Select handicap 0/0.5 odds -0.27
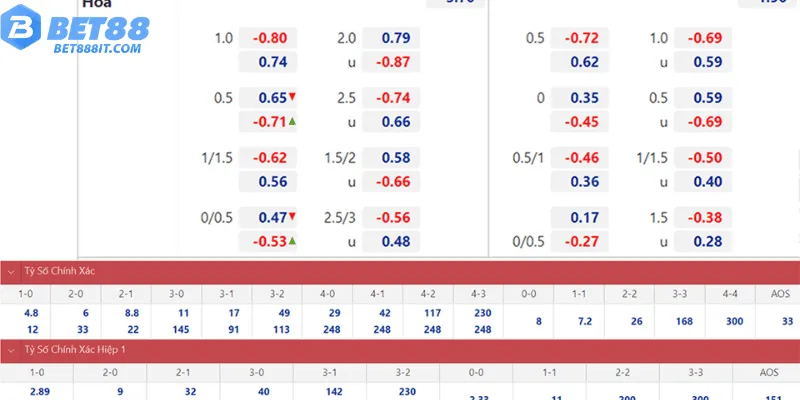The image size is (800, 400). (x=580, y=241)
